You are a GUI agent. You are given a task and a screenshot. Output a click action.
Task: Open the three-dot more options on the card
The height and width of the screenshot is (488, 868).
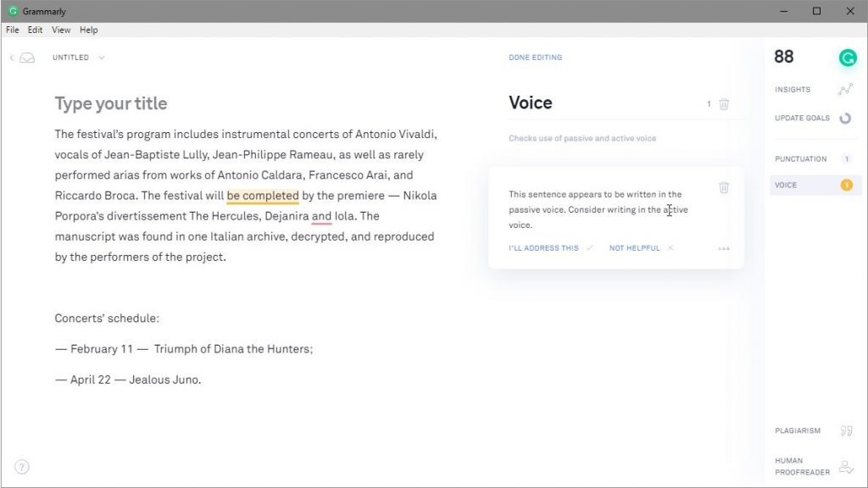[x=724, y=248]
